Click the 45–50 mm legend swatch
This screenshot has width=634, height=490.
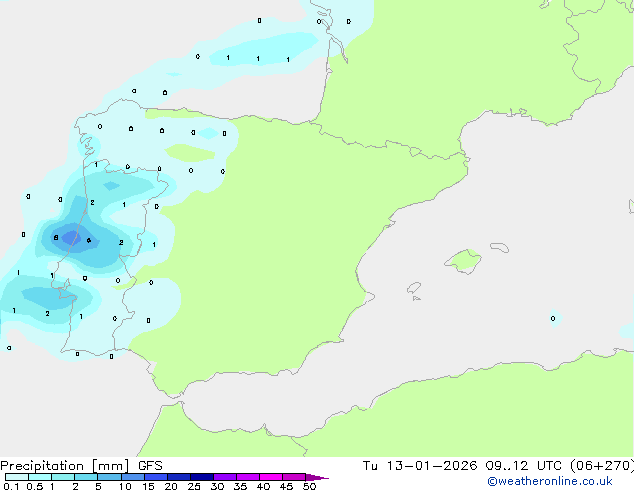coord(294,477)
